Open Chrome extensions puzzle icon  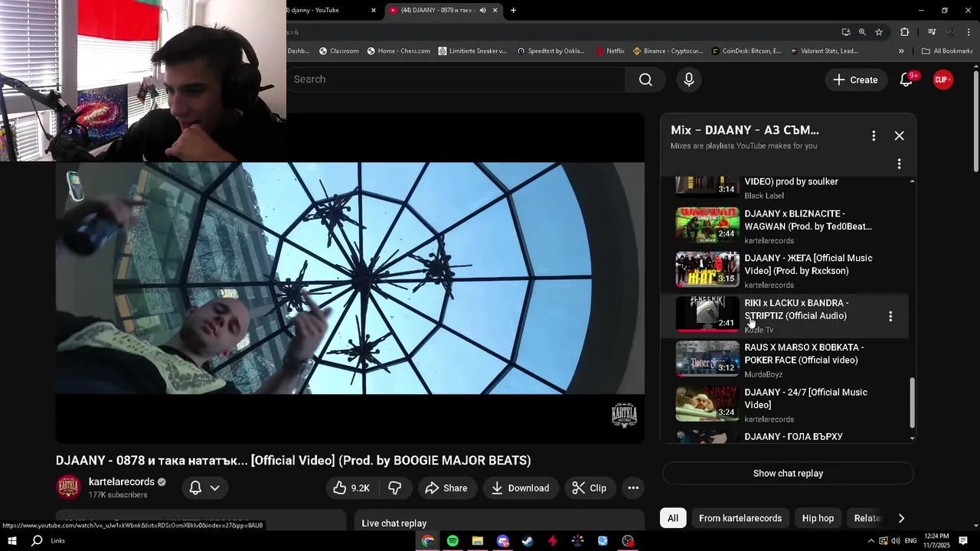click(905, 32)
